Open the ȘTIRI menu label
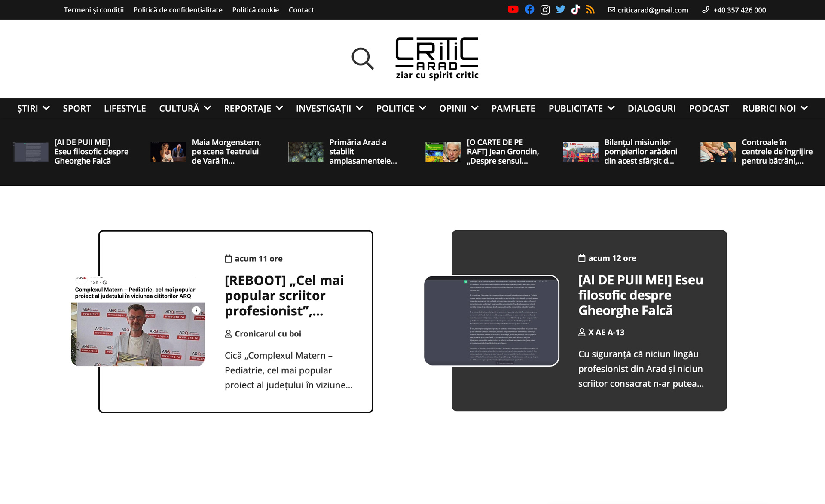825x504 pixels. [27, 109]
